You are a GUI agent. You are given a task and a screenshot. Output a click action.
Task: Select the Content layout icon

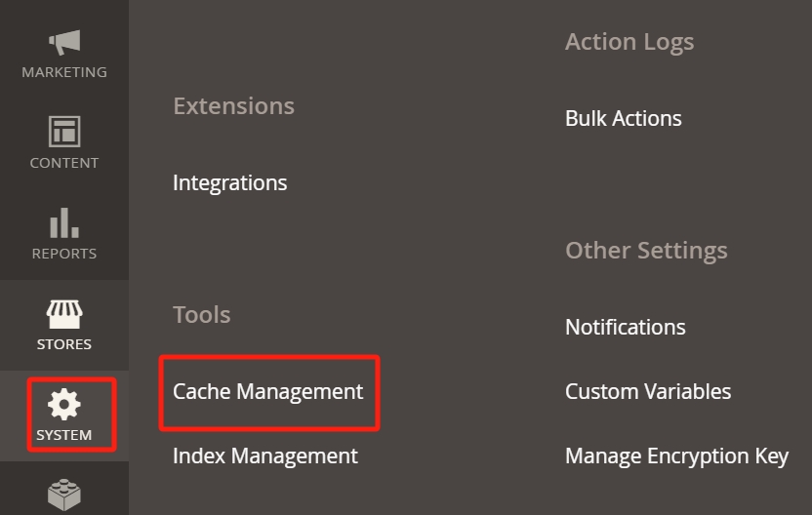click(x=64, y=132)
